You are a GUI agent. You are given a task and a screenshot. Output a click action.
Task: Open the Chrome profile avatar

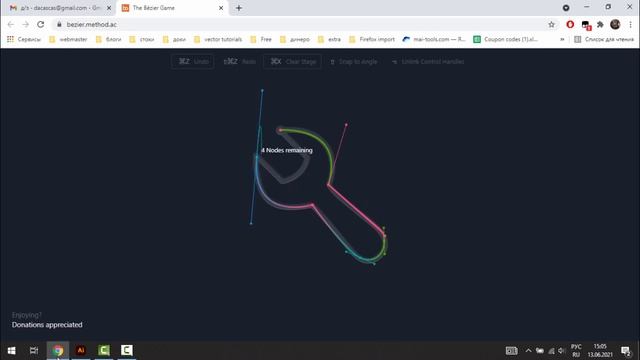click(615, 24)
